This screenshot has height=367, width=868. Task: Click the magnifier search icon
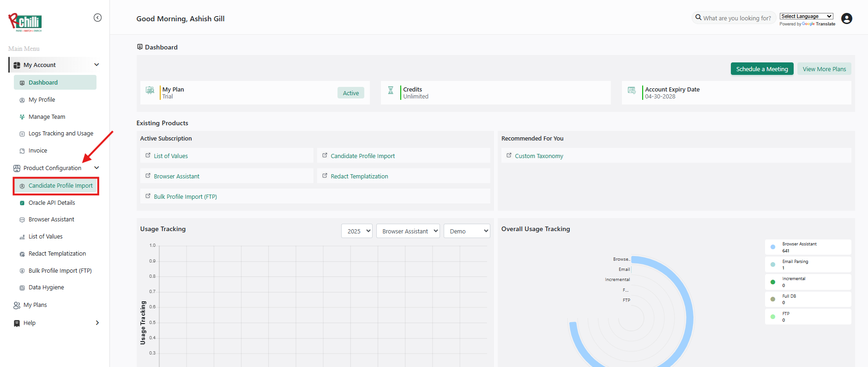tap(698, 18)
